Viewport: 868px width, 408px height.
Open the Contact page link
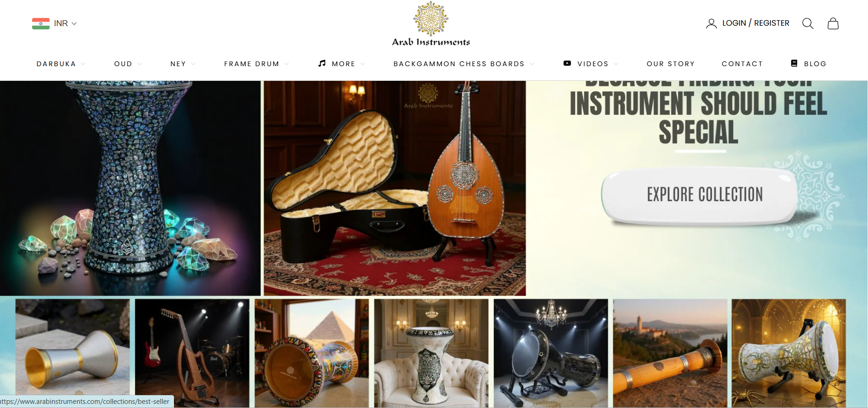[x=742, y=64]
